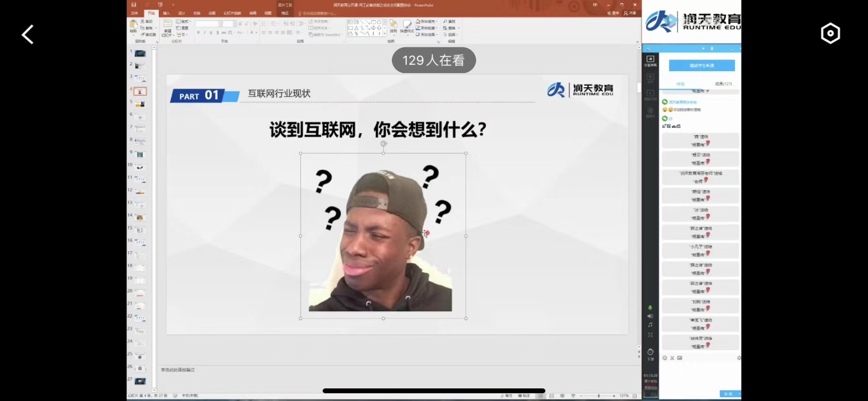Click the share screen icon in sidebar
The height and width of the screenshot is (401, 868).
[650, 61]
